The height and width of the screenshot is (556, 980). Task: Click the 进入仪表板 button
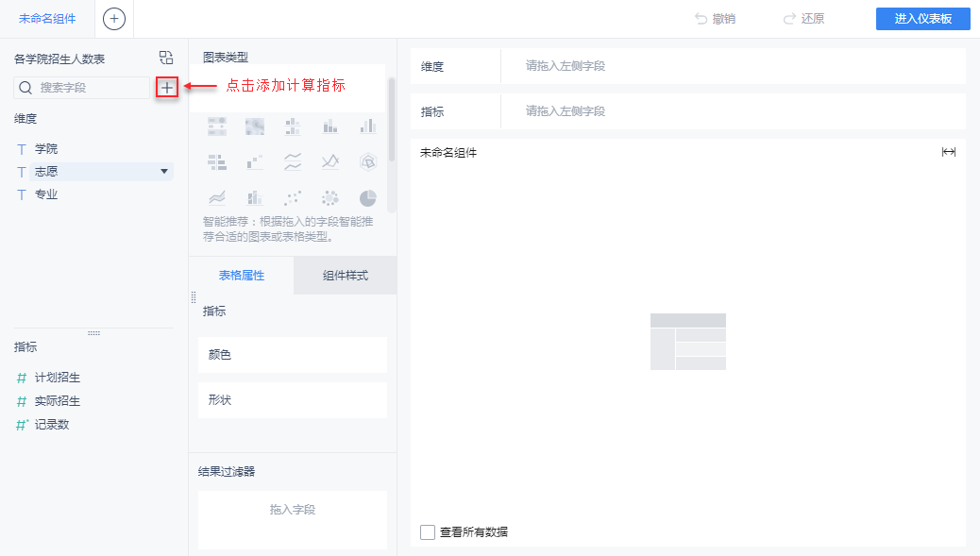click(x=923, y=19)
